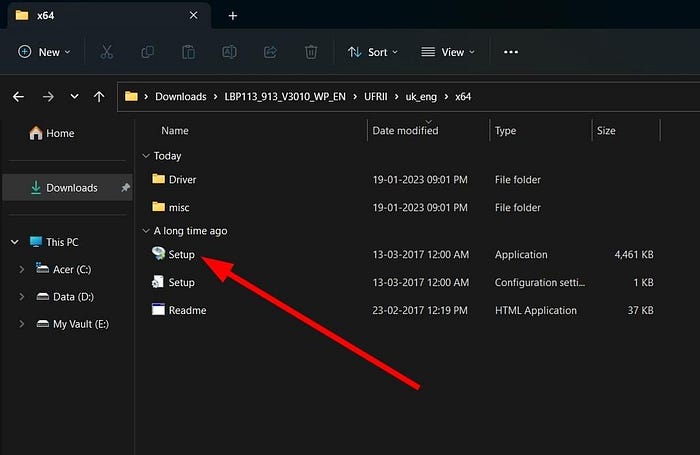The width and height of the screenshot is (700, 455).
Task: Close the x64 tab
Action: 193,15
